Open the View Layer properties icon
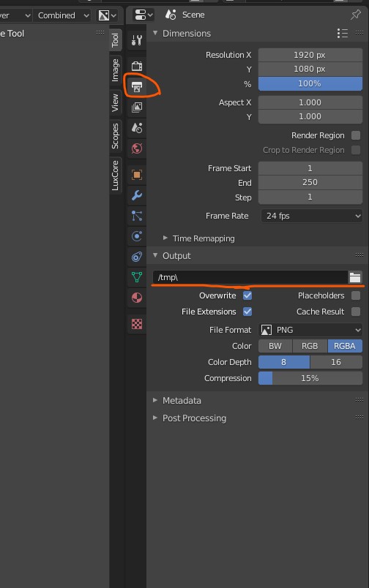 pyautogui.click(x=137, y=108)
